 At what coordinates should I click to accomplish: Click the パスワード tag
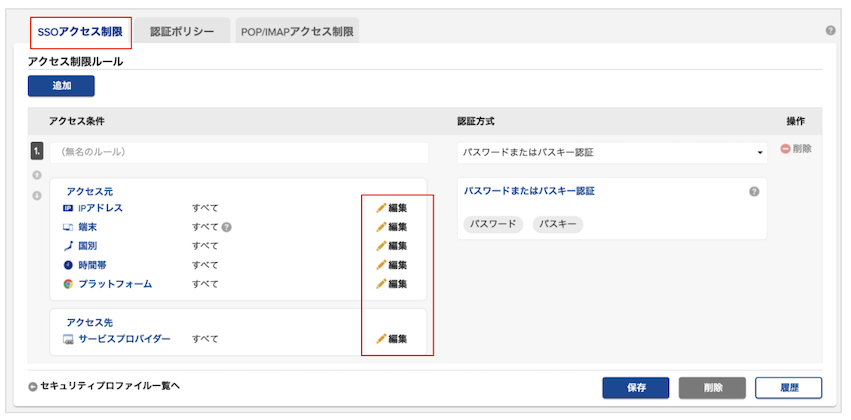click(x=493, y=224)
